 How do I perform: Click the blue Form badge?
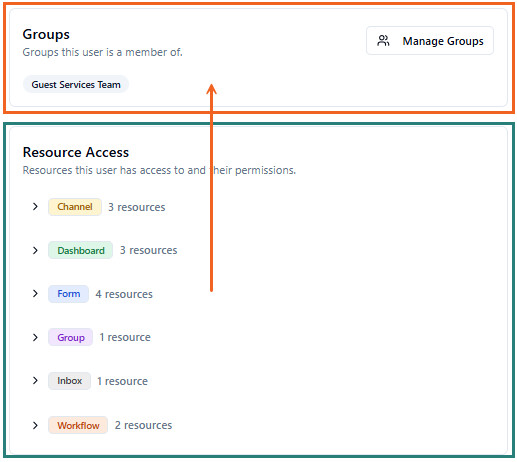(69, 294)
